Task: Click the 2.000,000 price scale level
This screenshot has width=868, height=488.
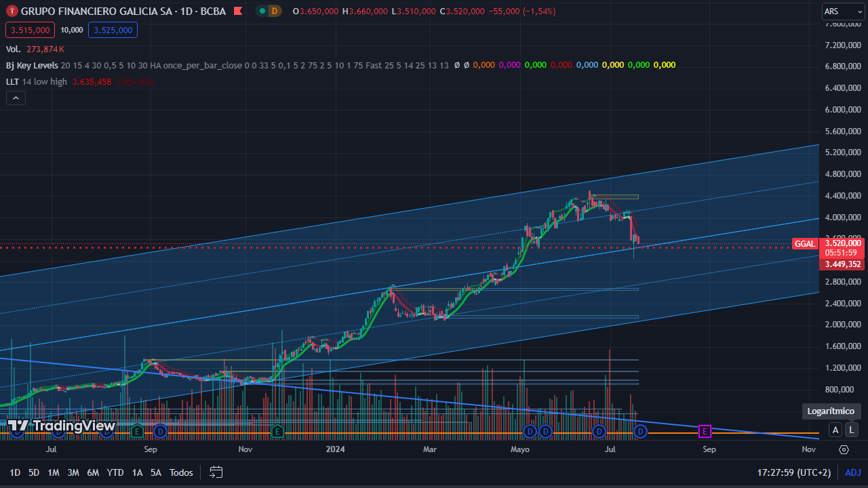Action: (x=842, y=325)
